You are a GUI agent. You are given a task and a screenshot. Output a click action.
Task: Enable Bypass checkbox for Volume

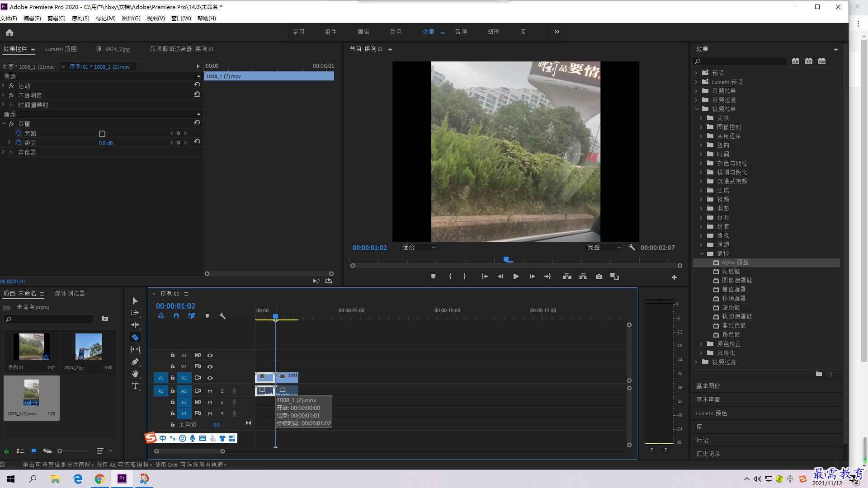tap(102, 134)
